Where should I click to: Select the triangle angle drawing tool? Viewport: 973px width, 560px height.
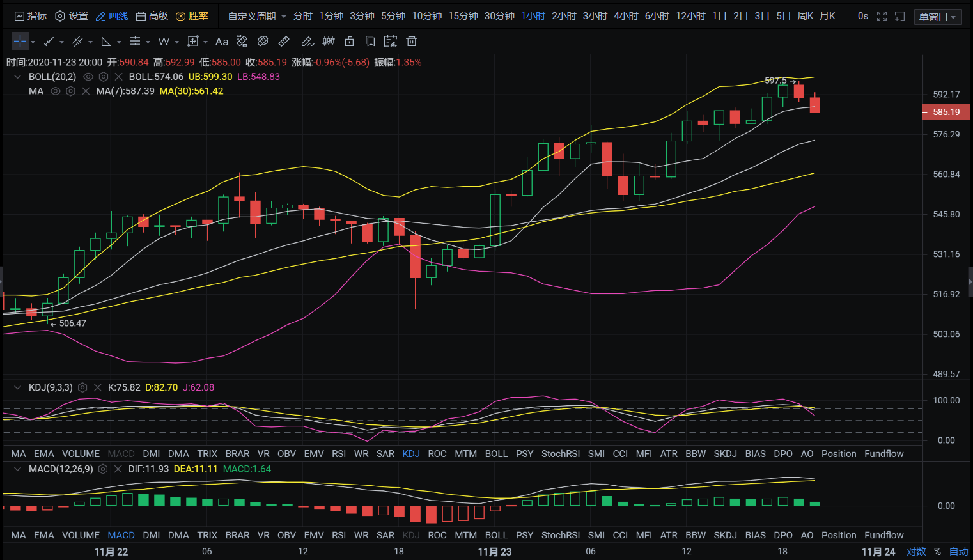click(x=106, y=42)
